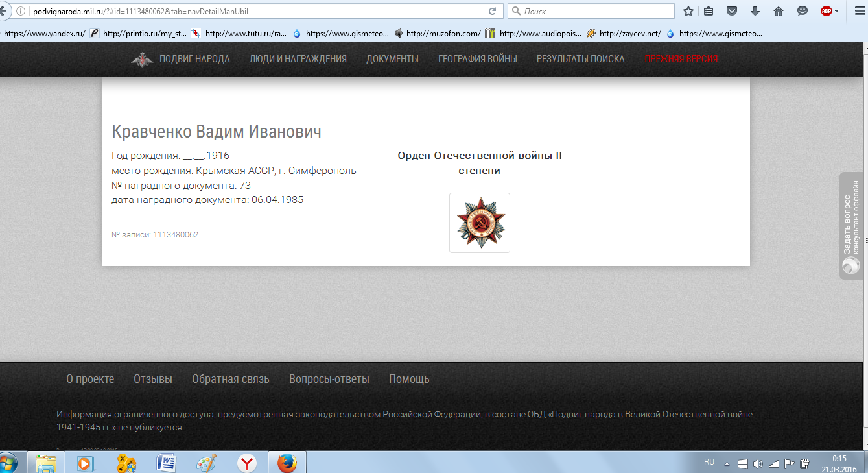Image resolution: width=868 pixels, height=473 pixels.
Task: Open the ЛЮДИ И НАГРАЖДЕНИЯ menu item
Action: click(298, 59)
